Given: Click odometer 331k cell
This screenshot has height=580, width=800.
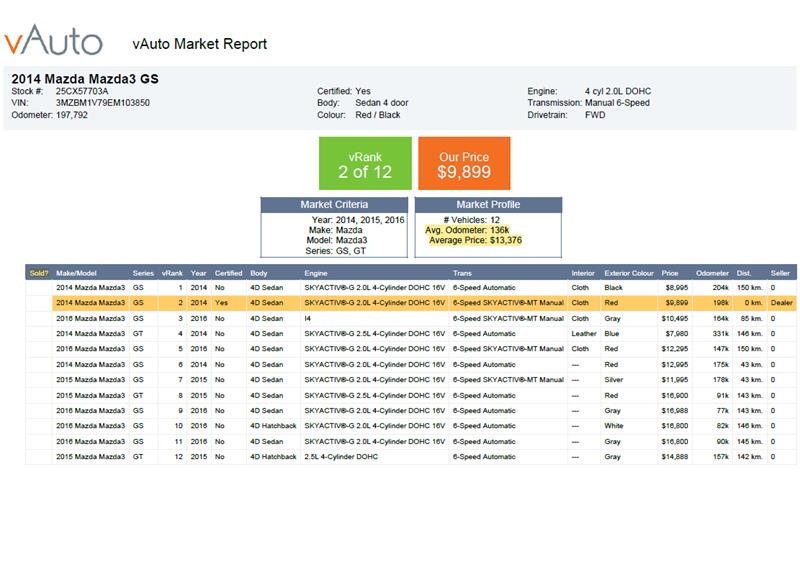Looking at the screenshot, I should [720, 334].
